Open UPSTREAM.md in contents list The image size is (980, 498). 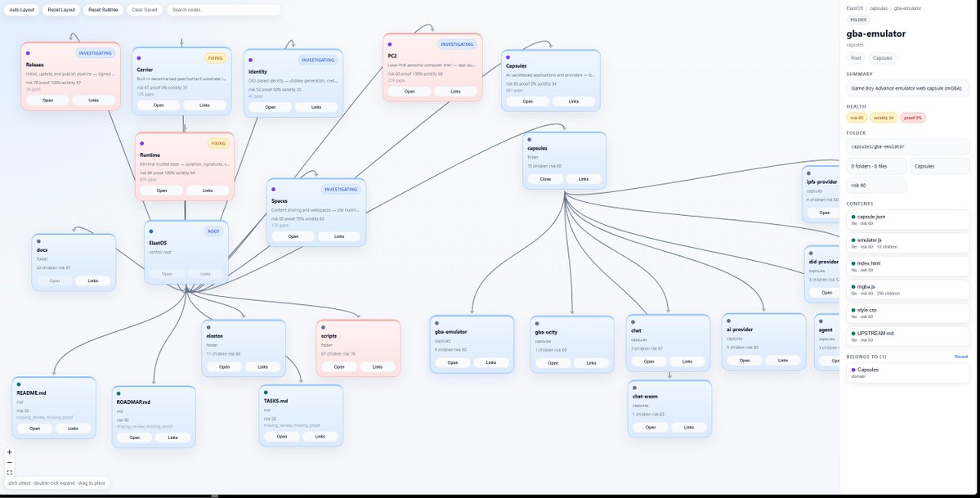point(908,336)
